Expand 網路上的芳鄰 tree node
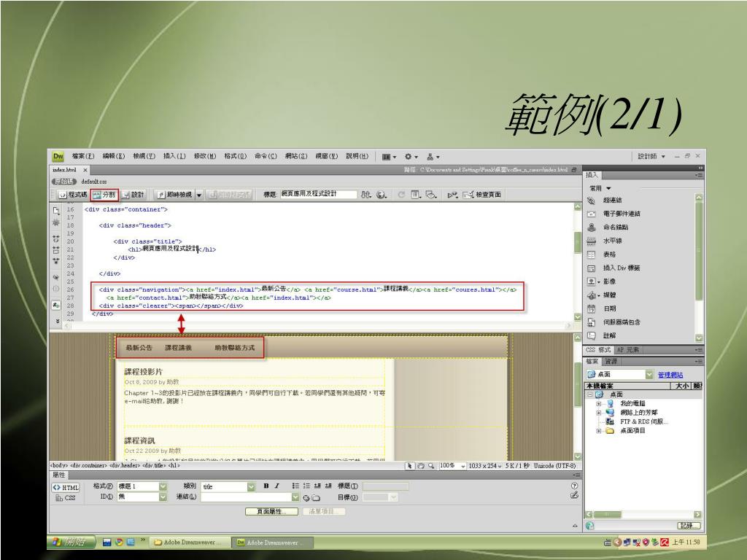Screen dimensions: 747x560 599,413
